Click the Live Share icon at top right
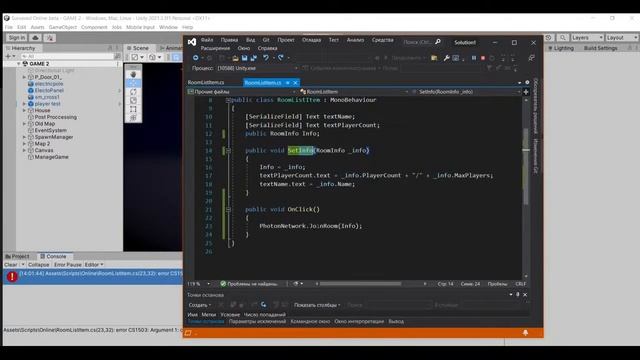The image size is (640, 360). (x=531, y=58)
